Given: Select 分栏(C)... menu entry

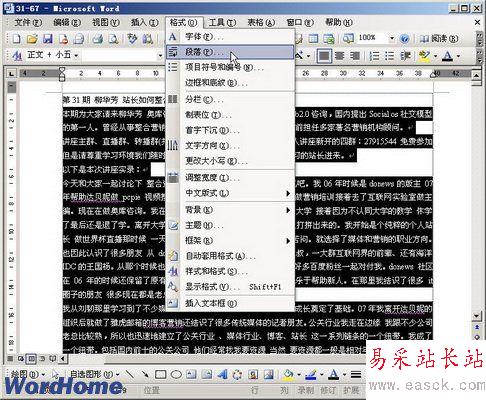Looking at the screenshot, I should pos(230,99).
